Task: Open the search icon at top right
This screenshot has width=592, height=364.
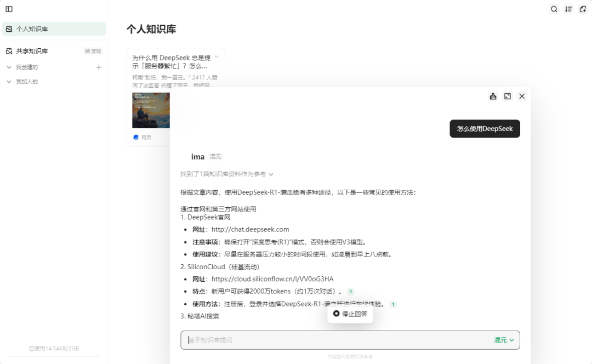Action: tap(554, 9)
